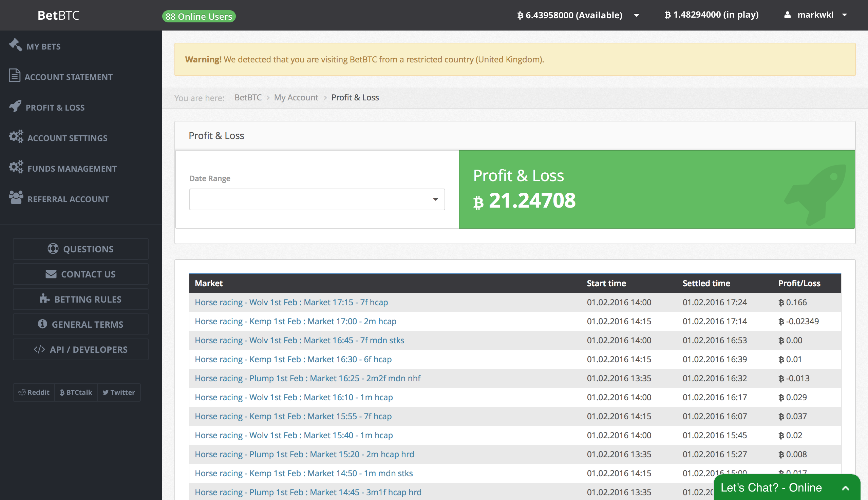Click the settled time 01.02.2016 16:53
Viewport: 868px width, 500px height.
tap(715, 340)
